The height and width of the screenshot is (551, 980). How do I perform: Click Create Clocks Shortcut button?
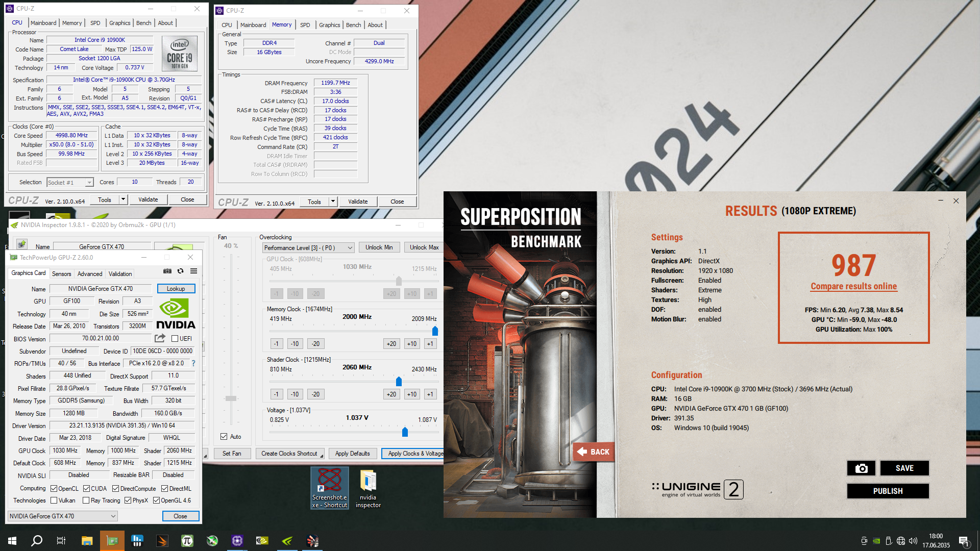coord(290,453)
